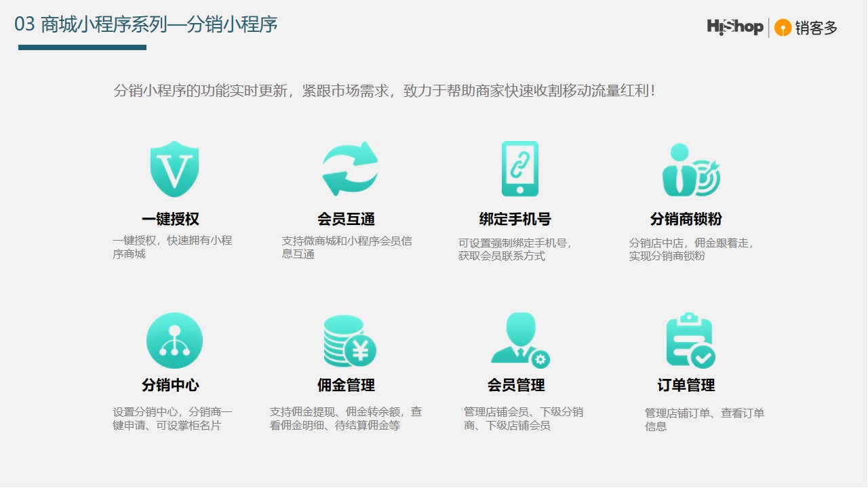
Task: Click the description 管理店铺会员、下级分销商
Action: click(x=524, y=419)
